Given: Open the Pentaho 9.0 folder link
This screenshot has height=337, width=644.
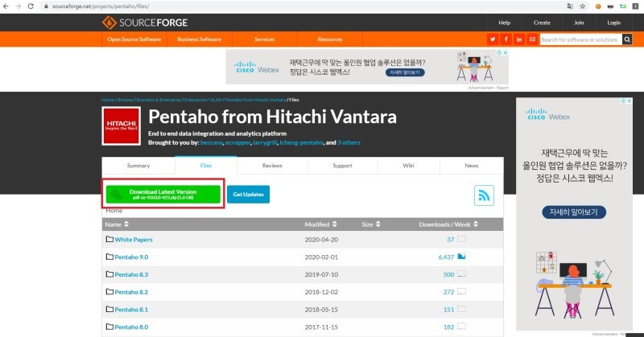Looking at the screenshot, I should [x=131, y=257].
